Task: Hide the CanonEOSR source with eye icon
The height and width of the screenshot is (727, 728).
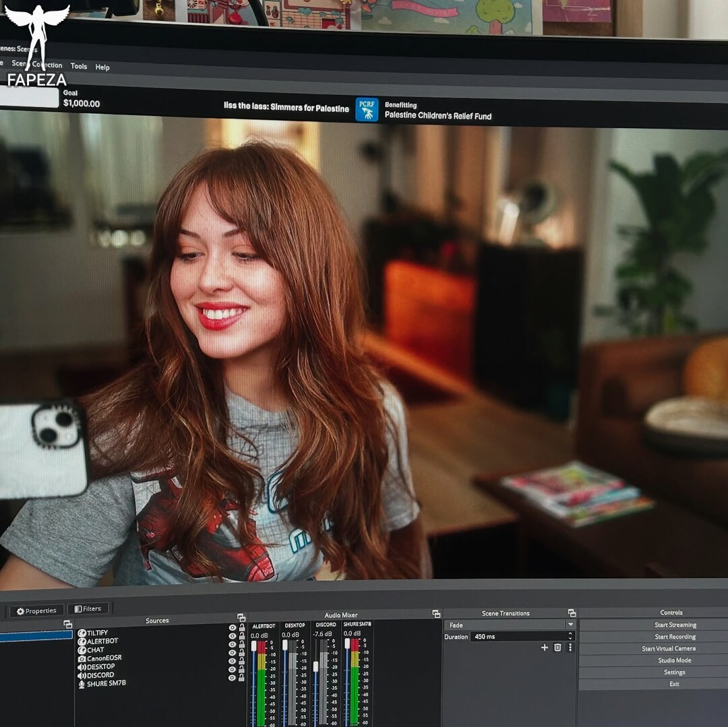Action: tap(232, 653)
